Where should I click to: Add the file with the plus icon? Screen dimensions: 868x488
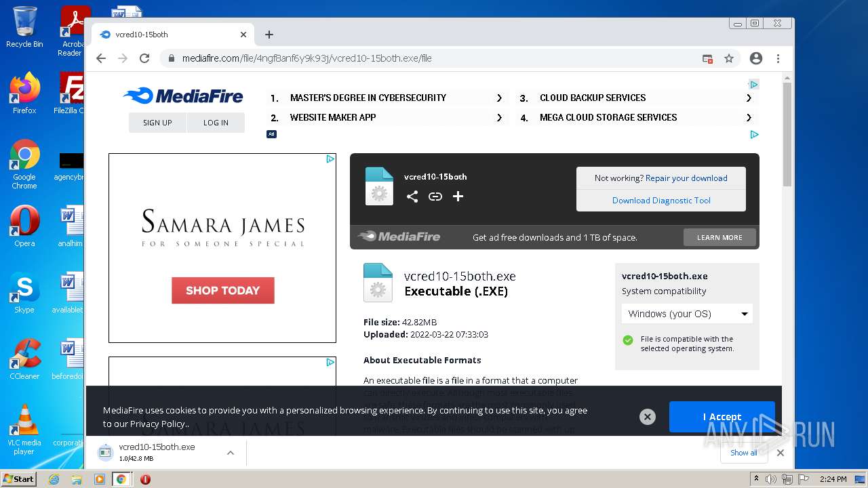(x=458, y=197)
